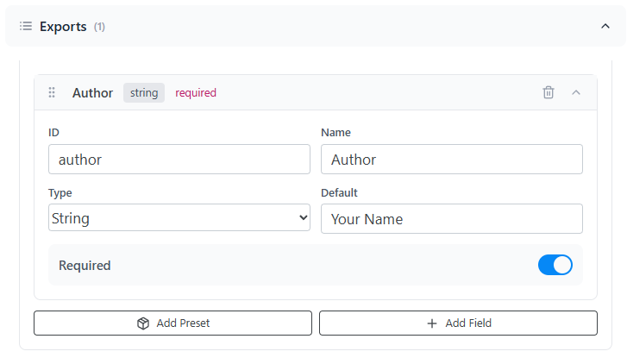The height and width of the screenshot is (364, 627).
Task: Click the Exports header title
Action: [x=63, y=27]
